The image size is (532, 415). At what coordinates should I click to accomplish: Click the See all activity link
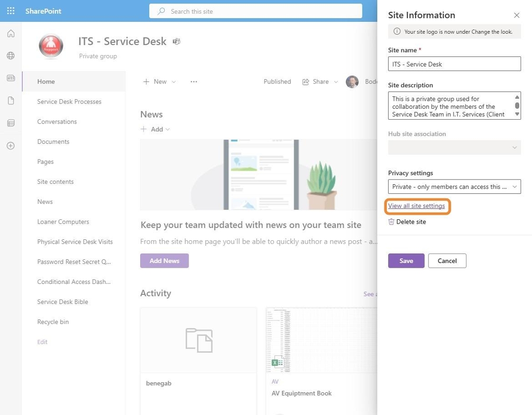coord(370,294)
